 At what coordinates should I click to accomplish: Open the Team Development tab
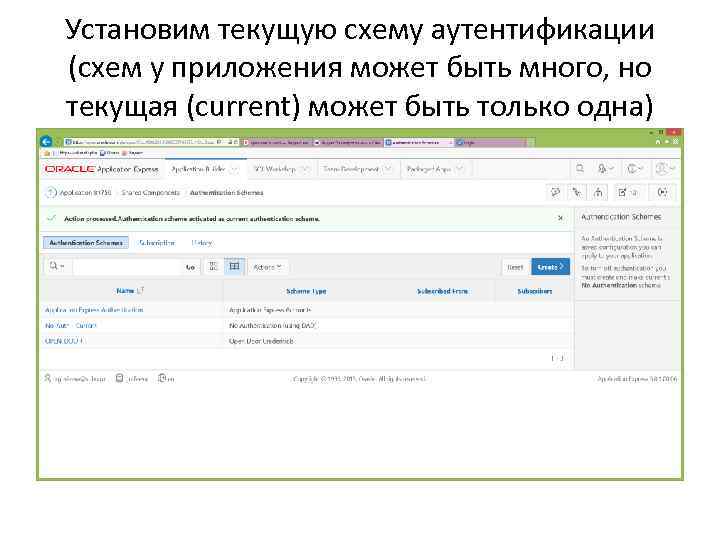[351, 169]
